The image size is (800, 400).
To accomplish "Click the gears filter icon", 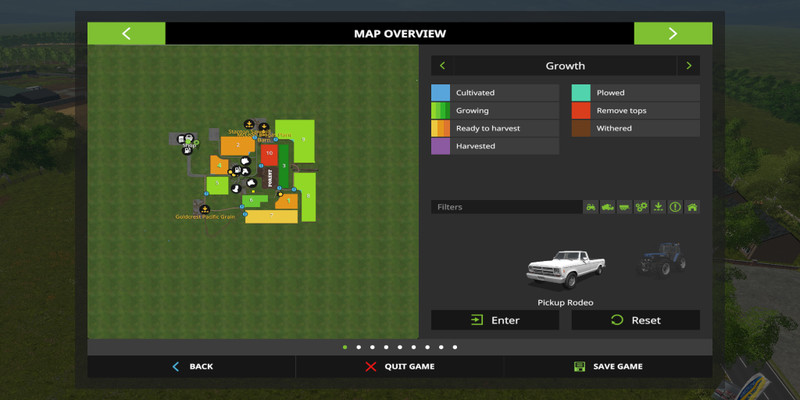I will click(x=641, y=207).
